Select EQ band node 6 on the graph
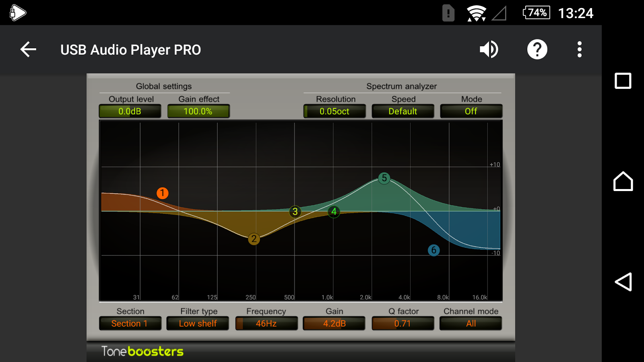Screen dimensions: 644x362 click(433, 250)
